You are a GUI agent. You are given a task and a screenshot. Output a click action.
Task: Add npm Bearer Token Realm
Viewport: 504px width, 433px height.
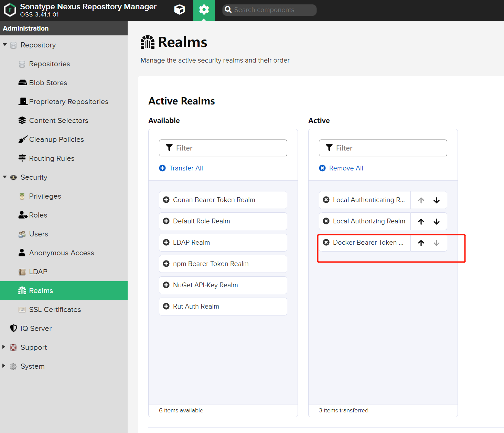tap(223, 264)
